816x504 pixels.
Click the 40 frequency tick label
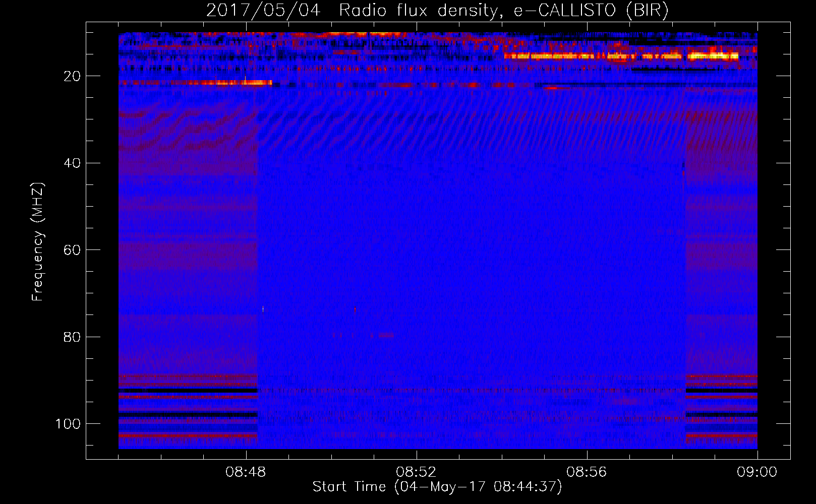point(73,163)
